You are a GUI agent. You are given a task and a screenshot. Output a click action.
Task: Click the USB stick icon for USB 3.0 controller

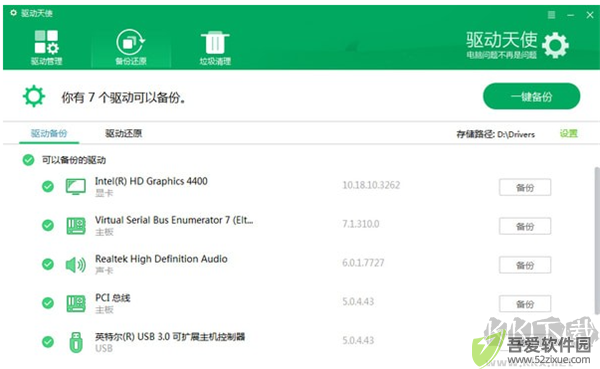(x=76, y=342)
